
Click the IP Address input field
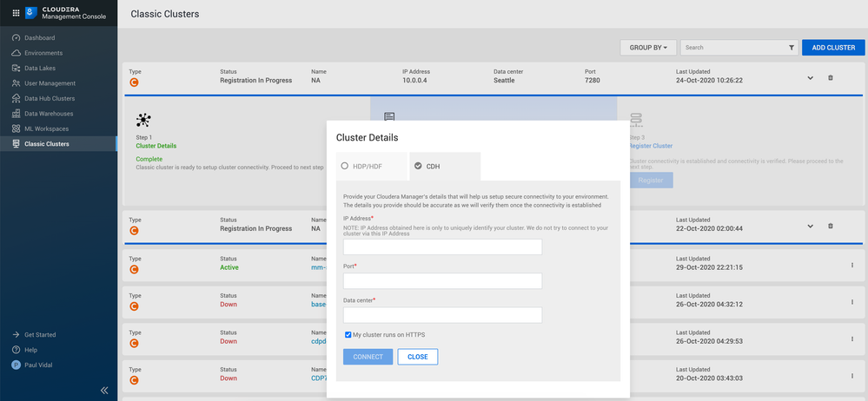(x=442, y=247)
